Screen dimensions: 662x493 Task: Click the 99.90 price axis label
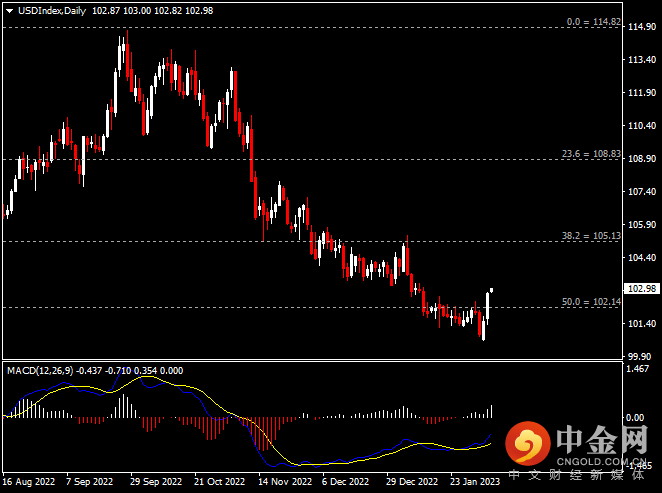click(636, 356)
